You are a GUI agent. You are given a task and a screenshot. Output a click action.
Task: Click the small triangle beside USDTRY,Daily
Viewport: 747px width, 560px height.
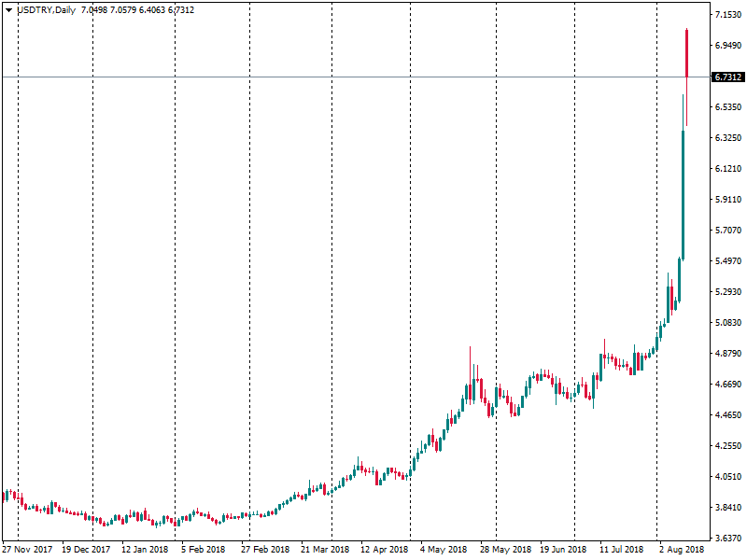9,9
